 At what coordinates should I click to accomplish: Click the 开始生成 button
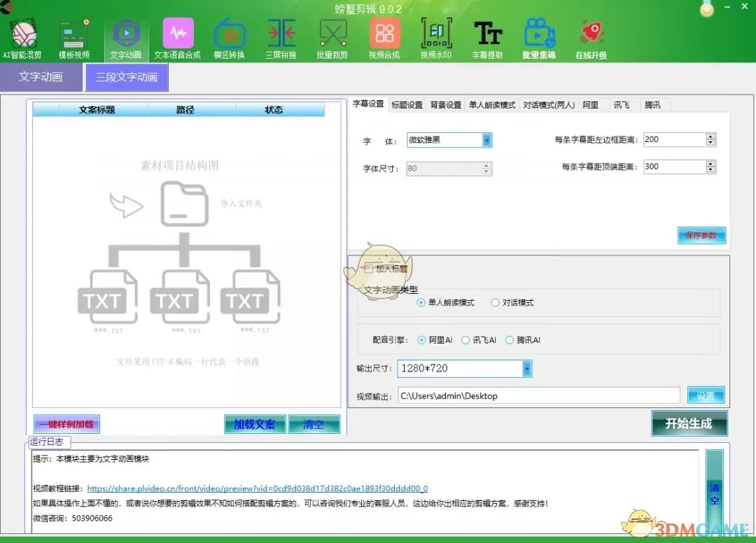tap(689, 423)
